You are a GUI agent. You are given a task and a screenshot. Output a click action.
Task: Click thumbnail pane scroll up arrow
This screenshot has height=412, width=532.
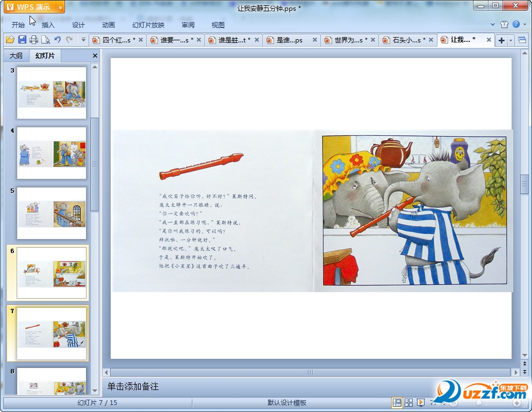[95, 67]
